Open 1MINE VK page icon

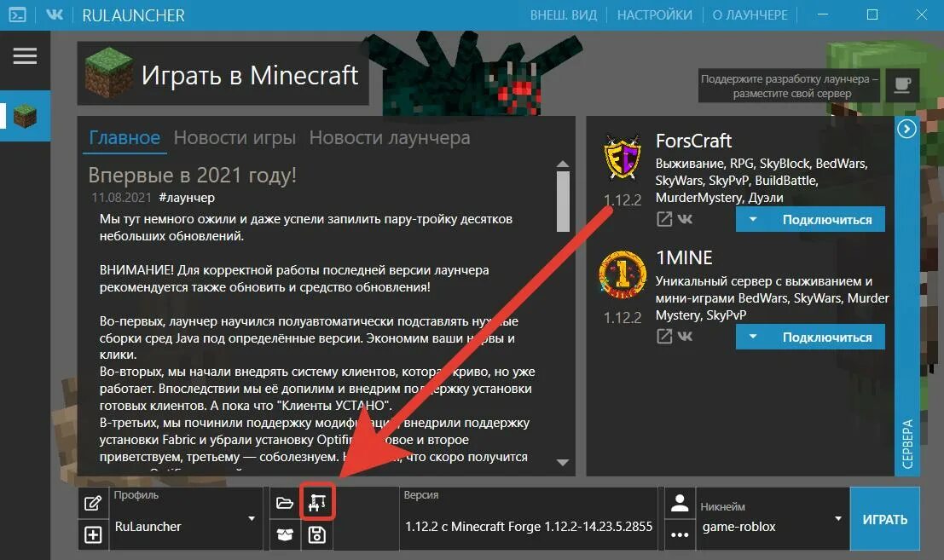point(685,336)
